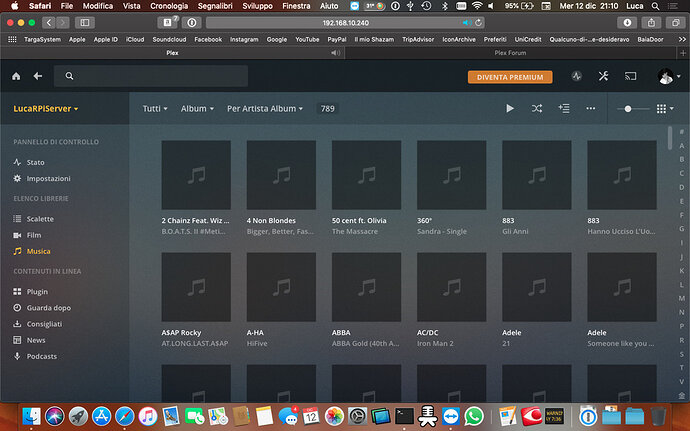Open Plex settings wrench icon
690x431 pixels.
[x=603, y=76]
